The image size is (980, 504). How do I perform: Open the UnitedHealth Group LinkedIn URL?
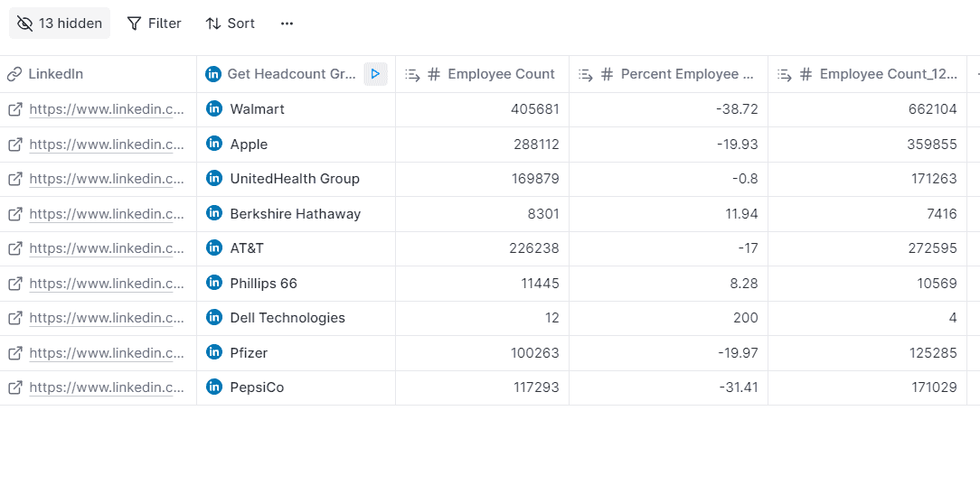[107, 179]
